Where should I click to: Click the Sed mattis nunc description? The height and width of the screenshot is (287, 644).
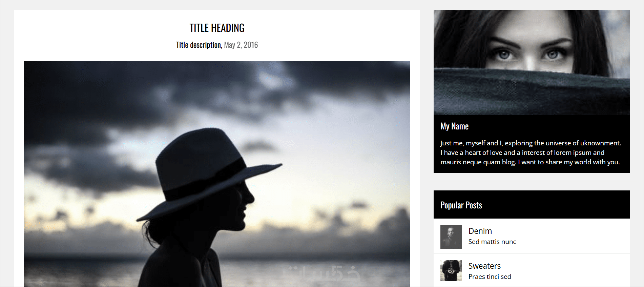coord(492,242)
